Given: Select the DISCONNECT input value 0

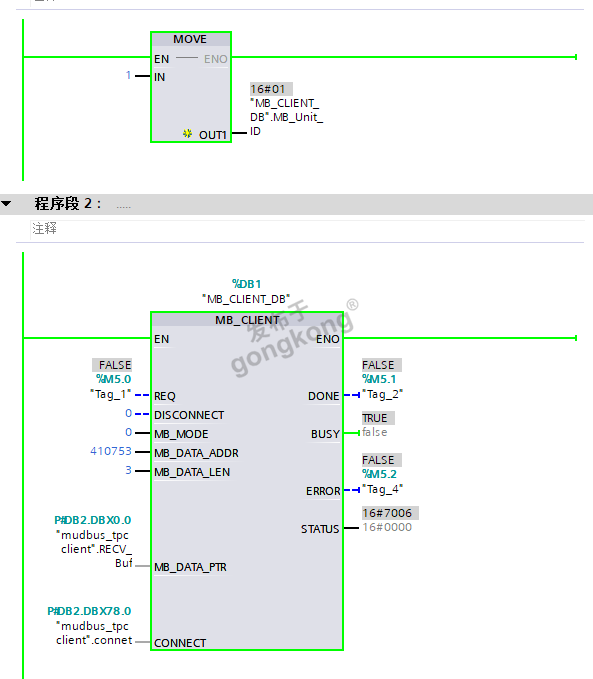Looking at the screenshot, I should 128,414.
